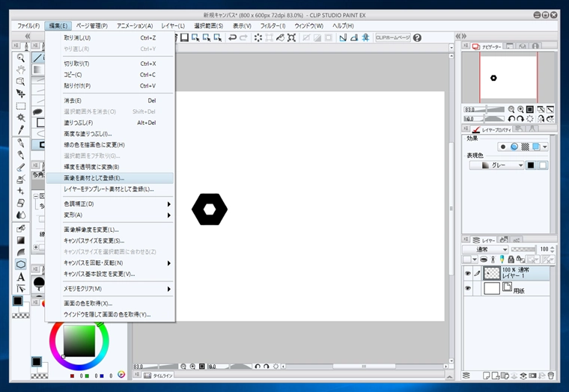Toggle Clip to layer below icon

[x=484, y=260]
